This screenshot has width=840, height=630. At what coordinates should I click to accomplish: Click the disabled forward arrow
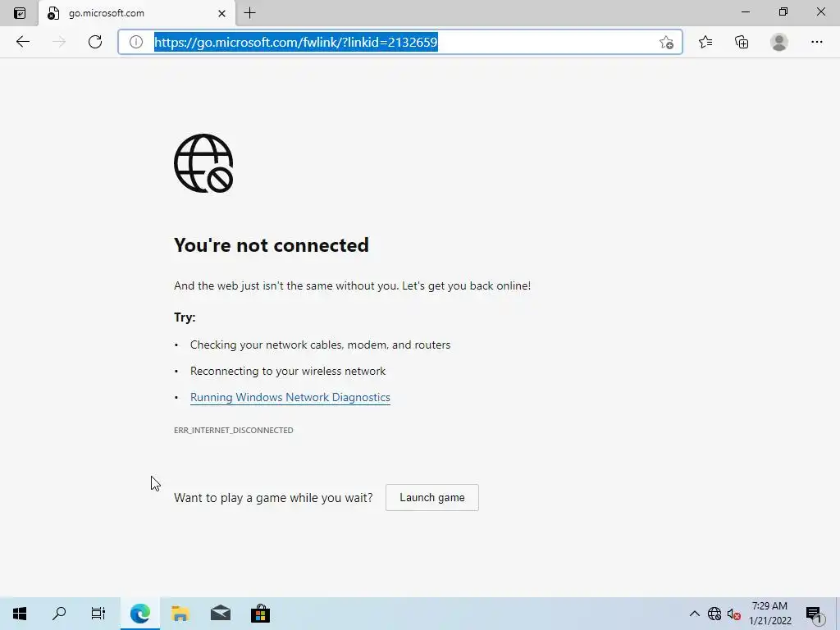click(x=59, y=42)
